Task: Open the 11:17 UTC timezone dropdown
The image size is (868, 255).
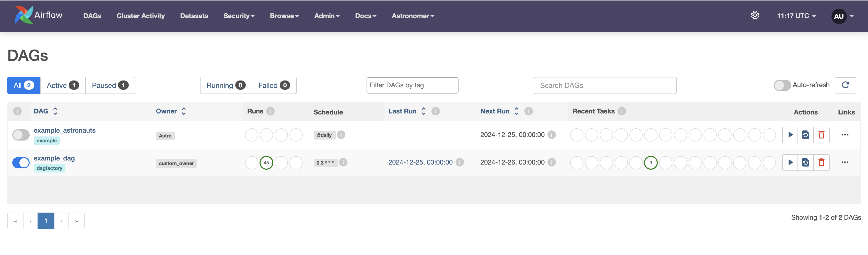Action: click(x=796, y=16)
